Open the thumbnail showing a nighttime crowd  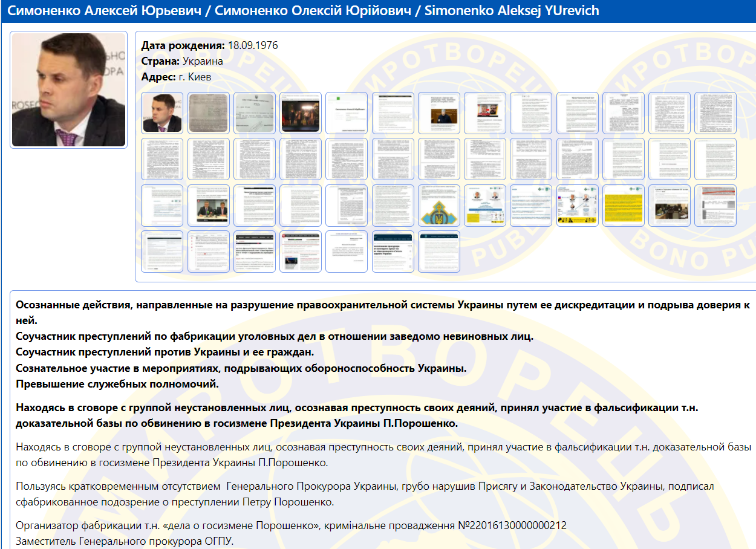(x=301, y=113)
